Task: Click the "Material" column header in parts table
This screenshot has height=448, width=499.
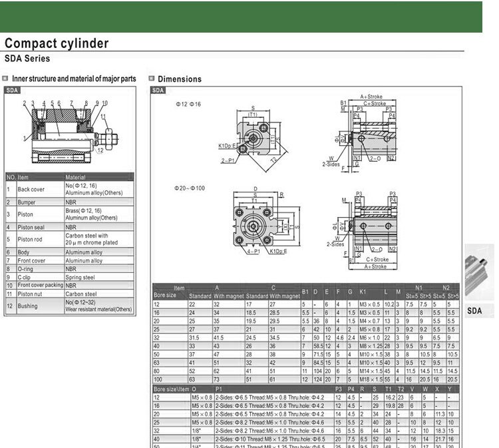Action: pyautogui.click(x=75, y=177)
